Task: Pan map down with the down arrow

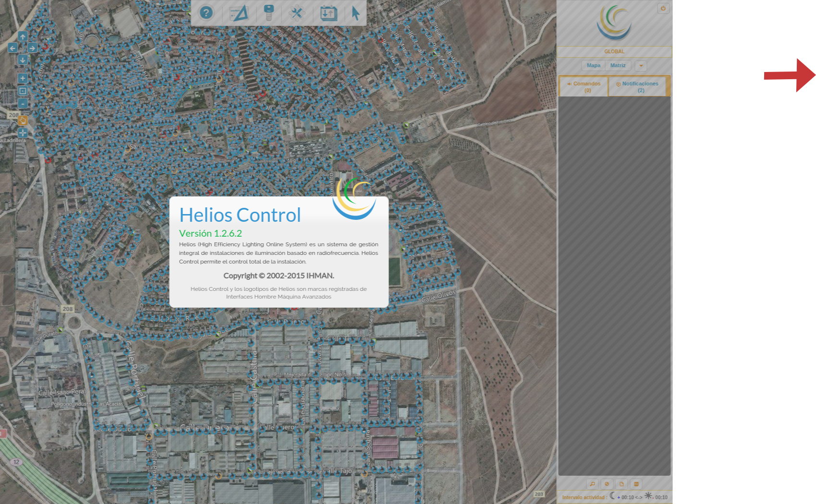Action: point(23,60)
